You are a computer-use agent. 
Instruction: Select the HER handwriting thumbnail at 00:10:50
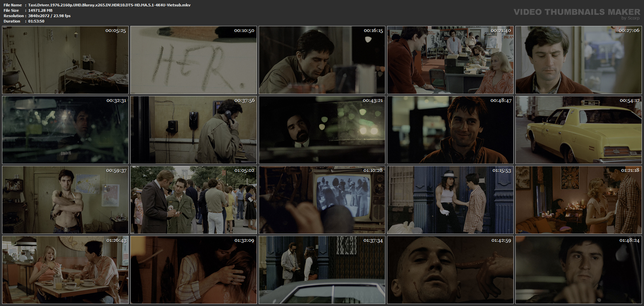click(194, 60)
